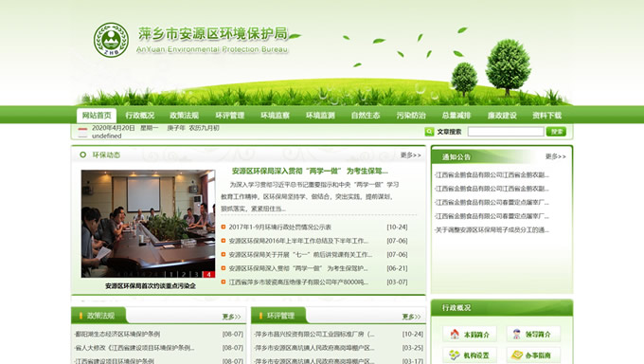This screenshot has height=364, width=644.
Task: Open 鄱阳湖生态经济区环境保护条例 policy link
Action: coord(117,334)
